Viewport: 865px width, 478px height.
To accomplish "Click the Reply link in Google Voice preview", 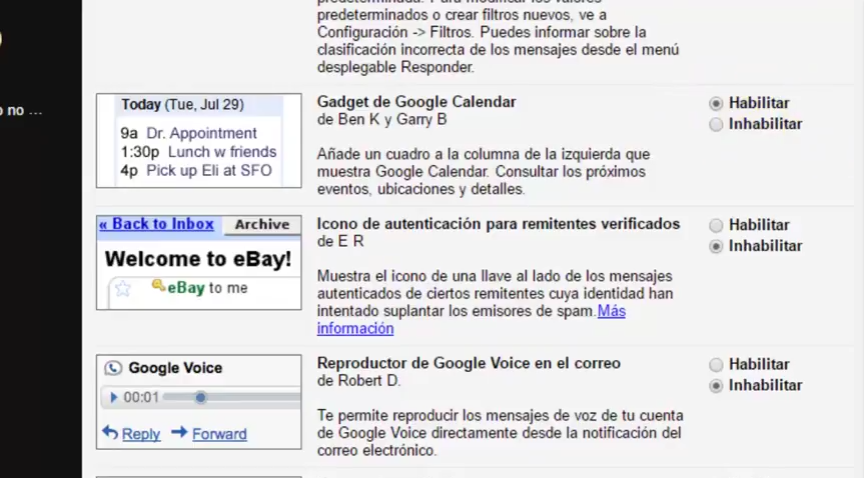I will click(x=141, y=434).
